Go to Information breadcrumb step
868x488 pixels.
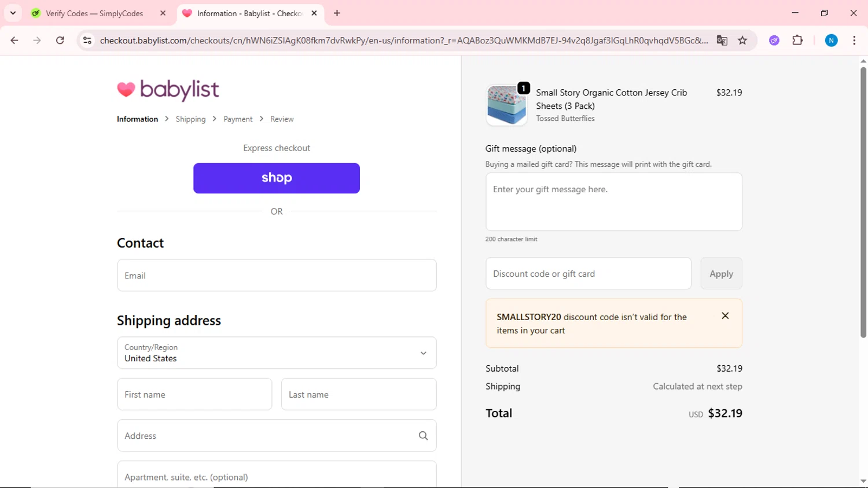(x=137, y=119)
